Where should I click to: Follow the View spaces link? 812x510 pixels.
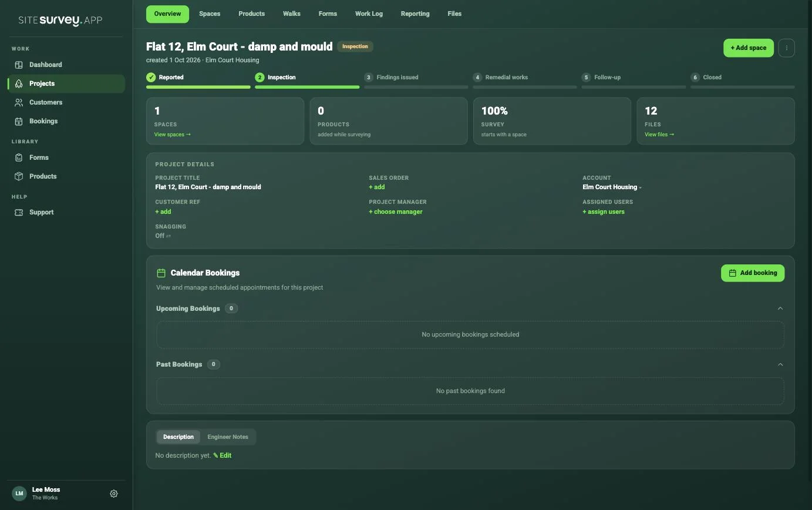coord(173,135)
